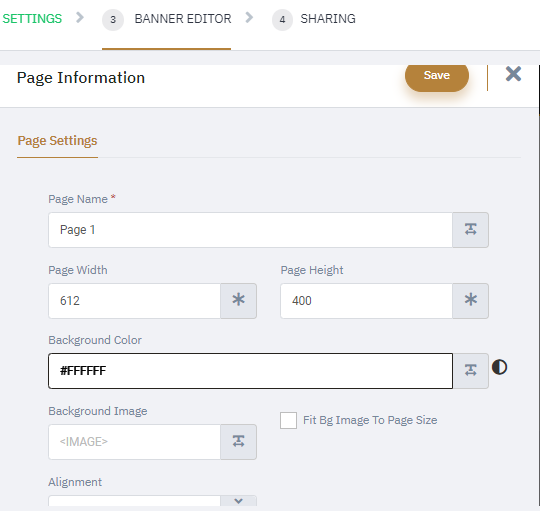Screen dimensions: 540x511
Task: Go to the Sharing step
Action: [328, 19]
